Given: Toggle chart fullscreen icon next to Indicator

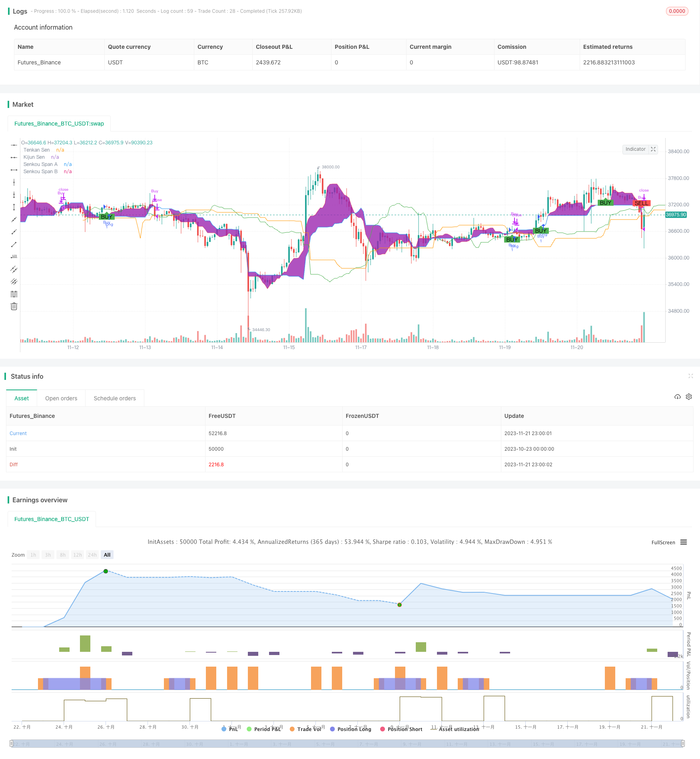Looking at the screenshot, I should 653,149.
